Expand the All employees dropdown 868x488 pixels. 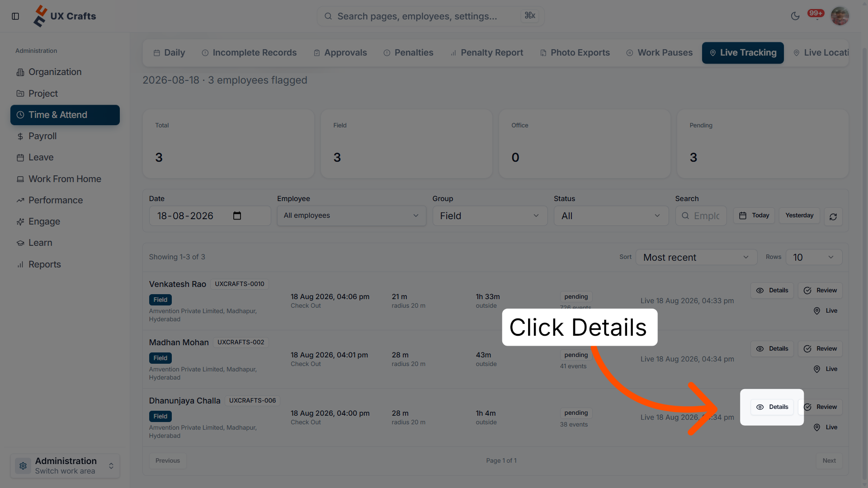[351, 216]
